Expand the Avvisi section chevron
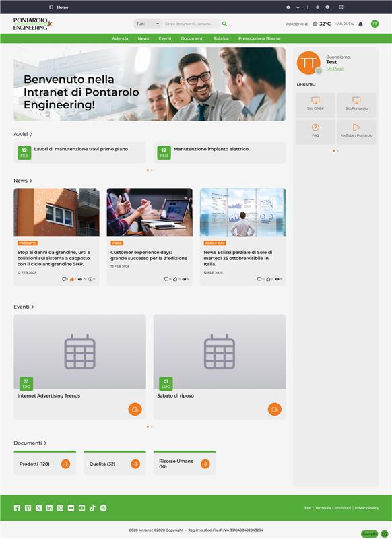The height and width of the screenshot is (539, 392). [31, 134]
